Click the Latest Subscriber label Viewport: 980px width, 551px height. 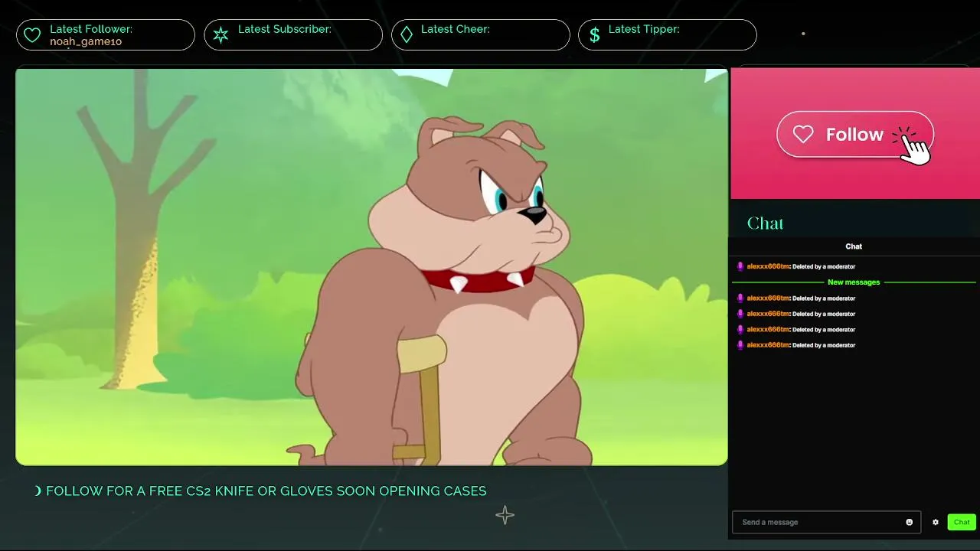285,29
